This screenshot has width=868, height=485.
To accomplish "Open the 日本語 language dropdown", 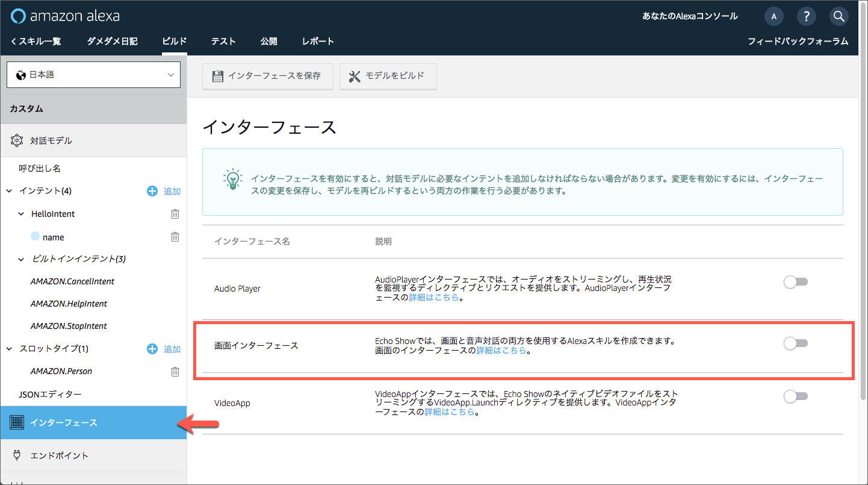I will point(93,74).
